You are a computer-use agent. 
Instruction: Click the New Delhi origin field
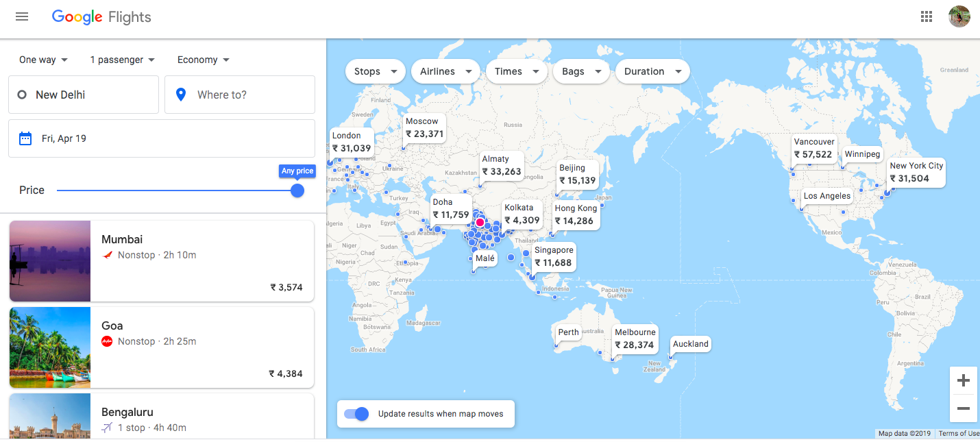click(x=84, y=95)
